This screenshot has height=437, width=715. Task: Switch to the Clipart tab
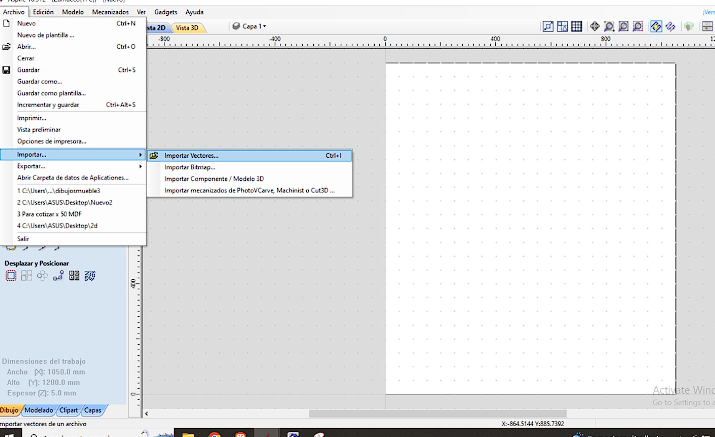coord(69,410)
